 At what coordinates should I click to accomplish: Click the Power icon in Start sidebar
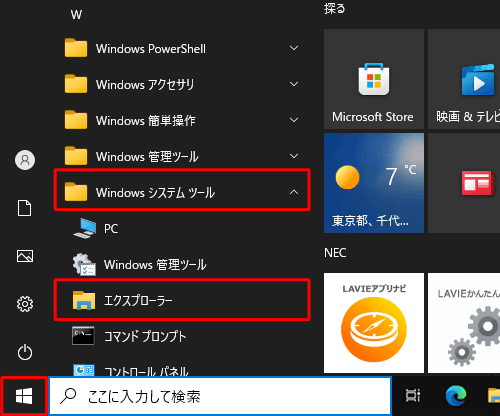(25, 352)
